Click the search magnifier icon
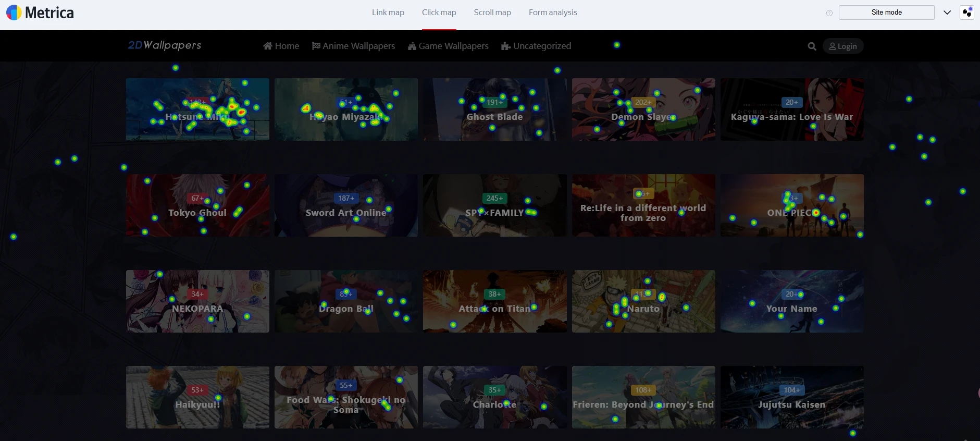Screen dimensions: 980x441 tap(812, 46)
